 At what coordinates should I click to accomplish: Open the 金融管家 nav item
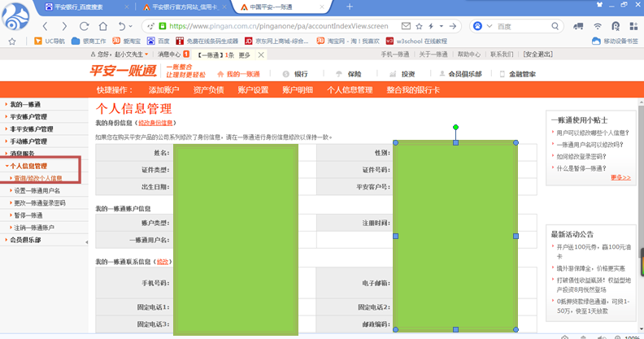point(517,74)
